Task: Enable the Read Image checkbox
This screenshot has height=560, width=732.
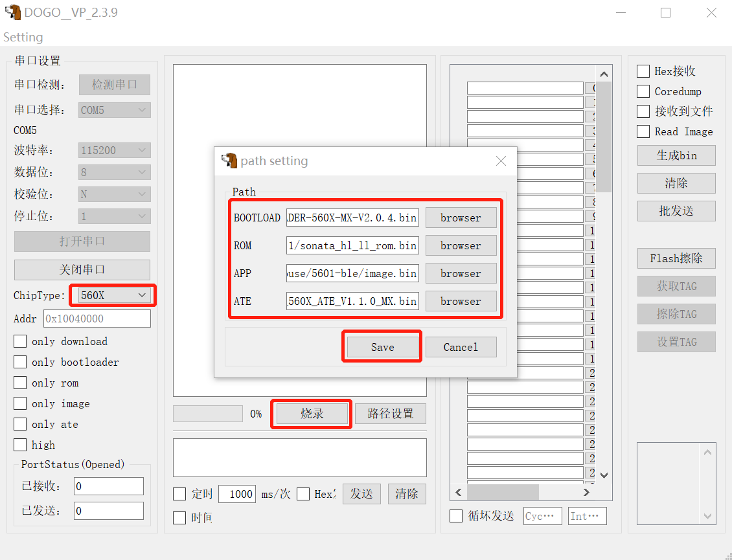Action: click(x=643, y=131)
